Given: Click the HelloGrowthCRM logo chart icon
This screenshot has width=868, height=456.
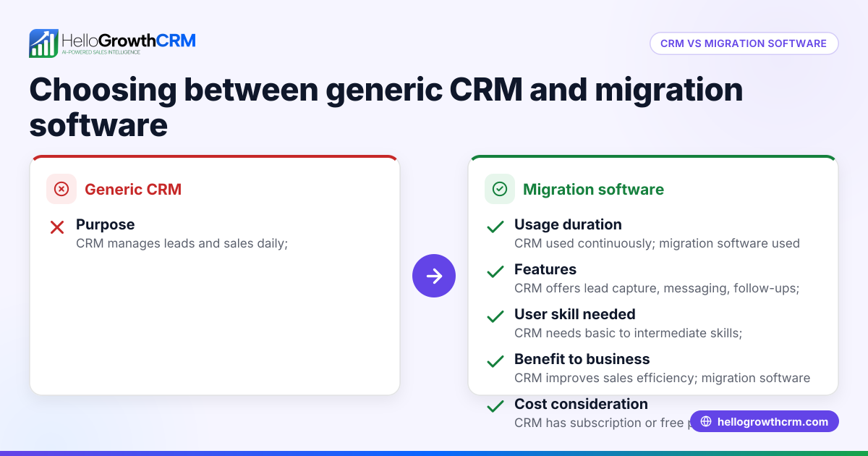Looking at the screenshot, I should tap(43, 43).
